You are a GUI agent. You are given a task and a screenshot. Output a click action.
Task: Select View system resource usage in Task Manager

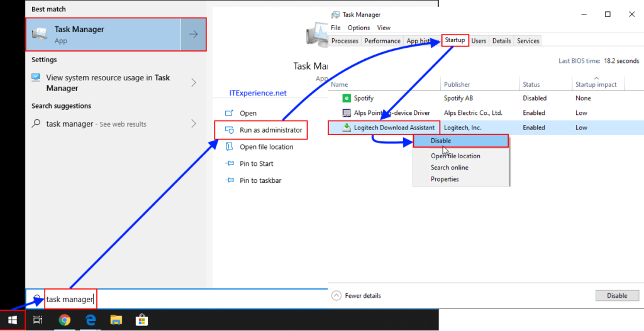pos(115,82)
